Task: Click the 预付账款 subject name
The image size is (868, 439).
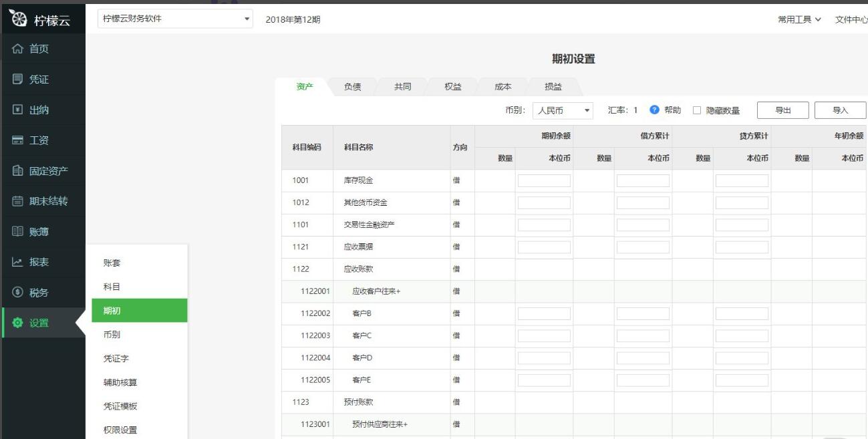Action: [x=359, y=402]
